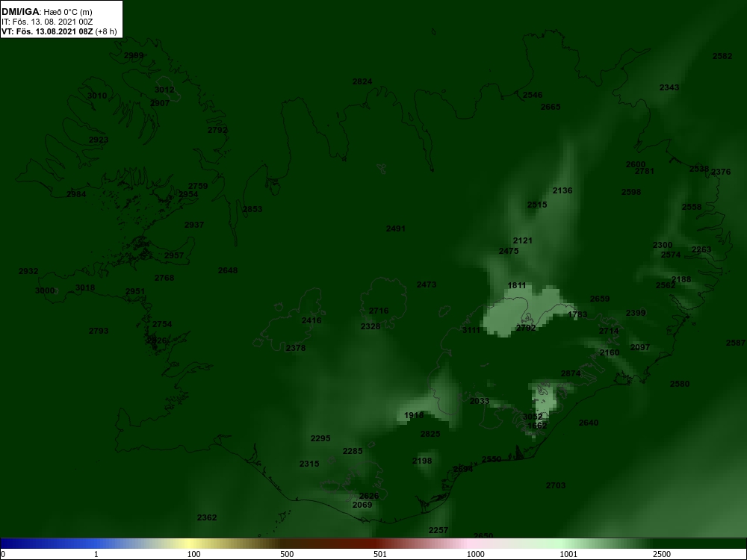This screenshot has height=560, width=747.
Task: Click the map value 2937
Action: pos(194,225)
